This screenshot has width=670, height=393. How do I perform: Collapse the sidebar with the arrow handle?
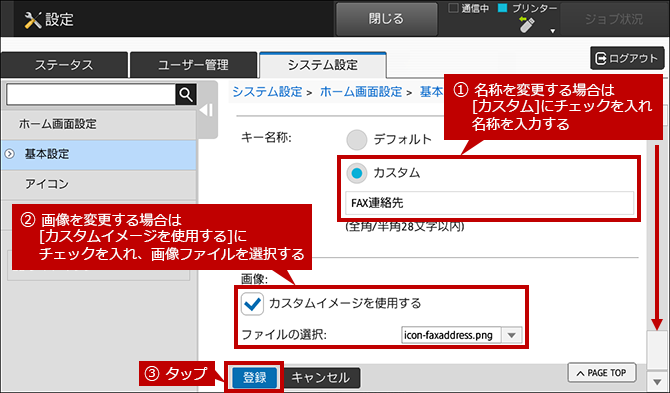tap(207, 110)
